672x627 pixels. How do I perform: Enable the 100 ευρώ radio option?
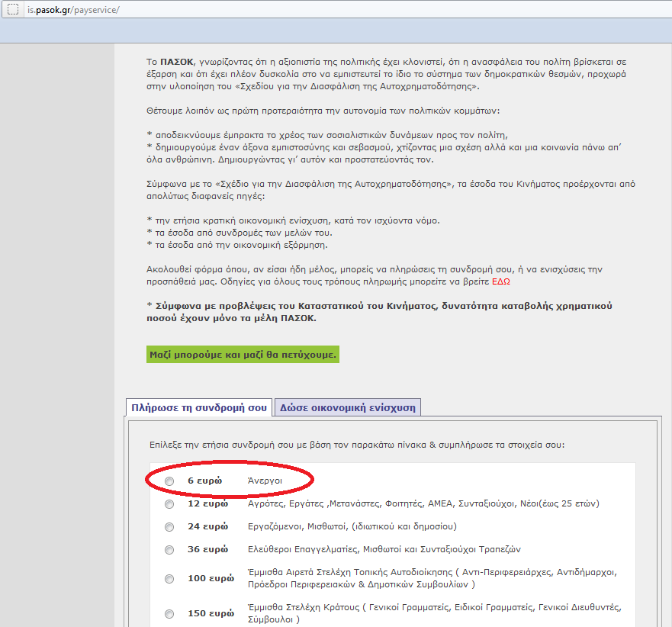click(x=169, y=579)
